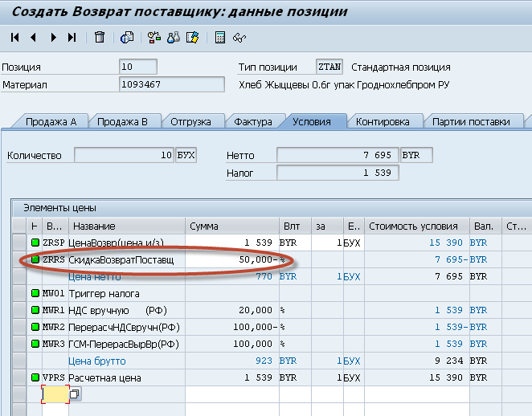This screenshot has height=416, width=532.
Task: Open the Партии поставки tab
Action: pos(471,122)
